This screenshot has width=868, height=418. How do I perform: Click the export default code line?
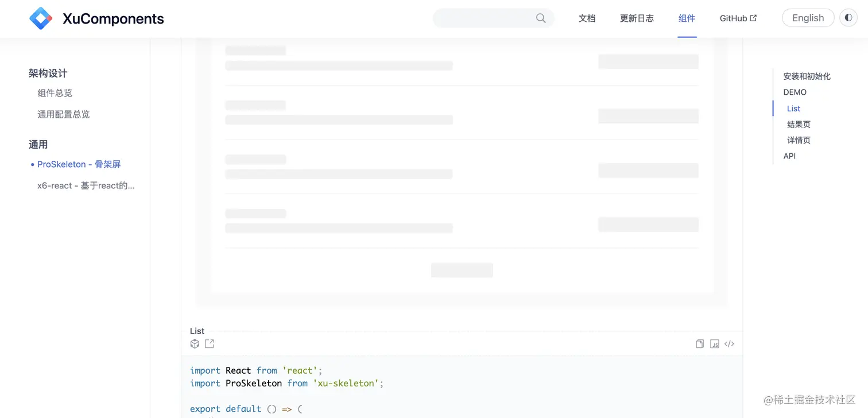click(x=246, y=409)
